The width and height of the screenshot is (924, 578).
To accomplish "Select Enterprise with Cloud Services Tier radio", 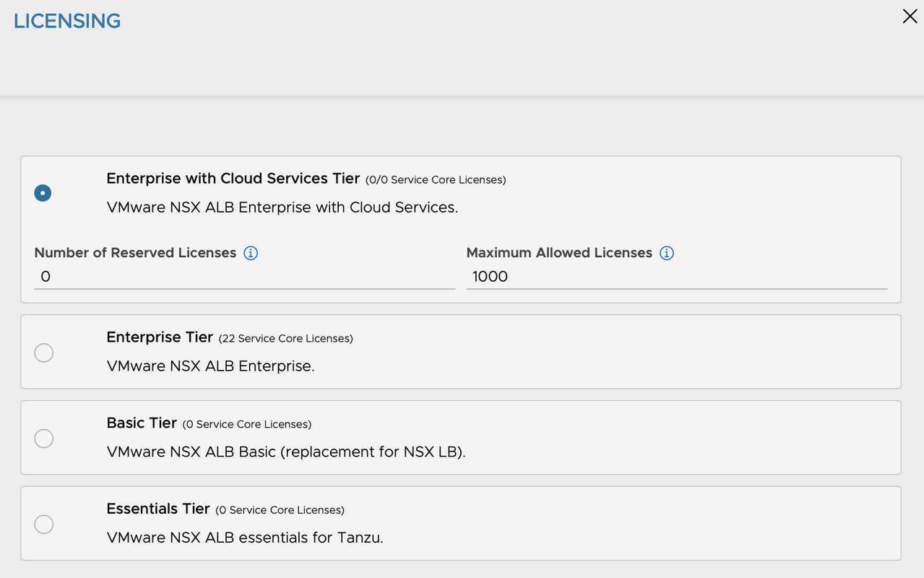I will [x=43, y=193].
